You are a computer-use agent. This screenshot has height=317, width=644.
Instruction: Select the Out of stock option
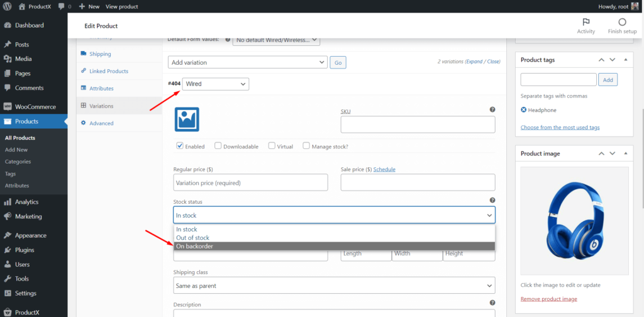[x=335, y=238]
